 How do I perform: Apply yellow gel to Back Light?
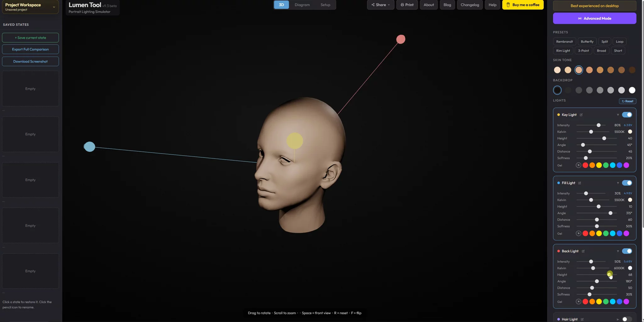coord(599,302)
